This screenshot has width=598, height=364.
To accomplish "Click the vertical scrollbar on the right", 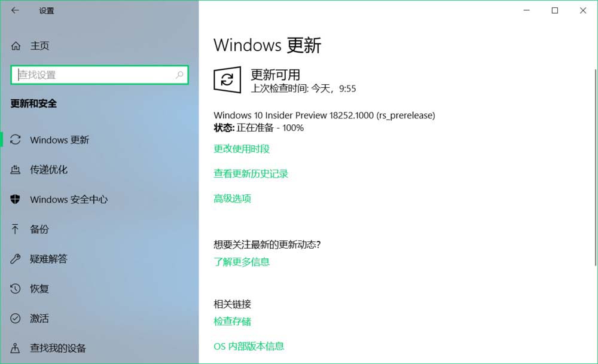I will click(x=596, y=168).
